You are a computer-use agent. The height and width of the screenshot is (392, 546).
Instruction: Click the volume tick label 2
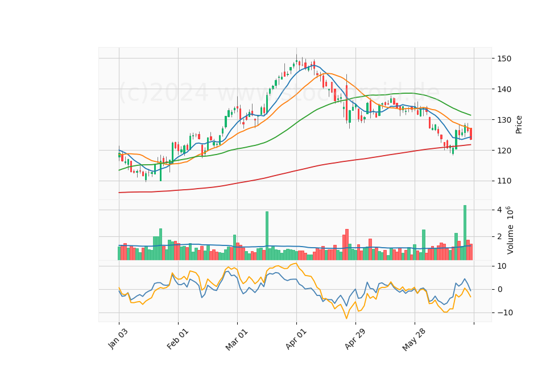[499, 236]
